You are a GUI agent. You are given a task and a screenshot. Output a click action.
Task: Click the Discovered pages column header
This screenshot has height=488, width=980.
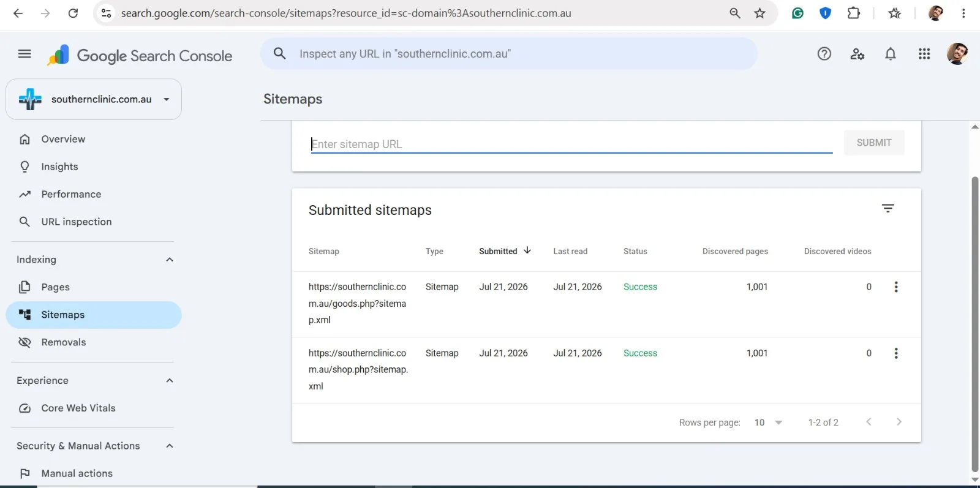coord(735,251)
